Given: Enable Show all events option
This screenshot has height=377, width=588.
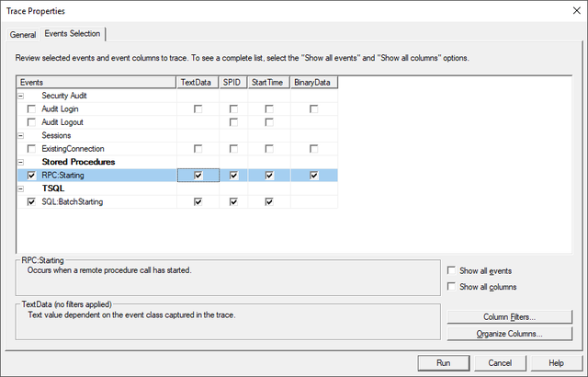Looking at the screenshot, I should pyautogui.click(x=451, y=270).
